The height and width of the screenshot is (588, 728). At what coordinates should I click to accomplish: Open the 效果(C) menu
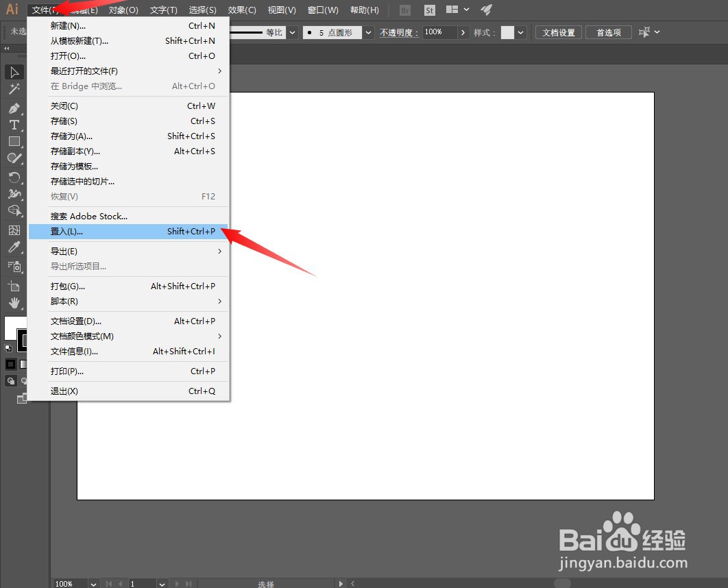point(242,10)
